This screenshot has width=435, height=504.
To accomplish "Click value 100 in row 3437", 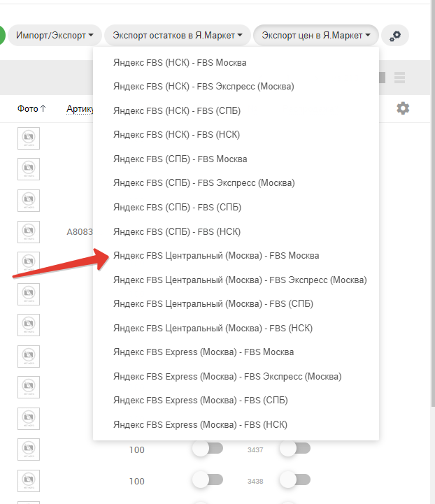I will pyautogui.click(x=137, y=449).
